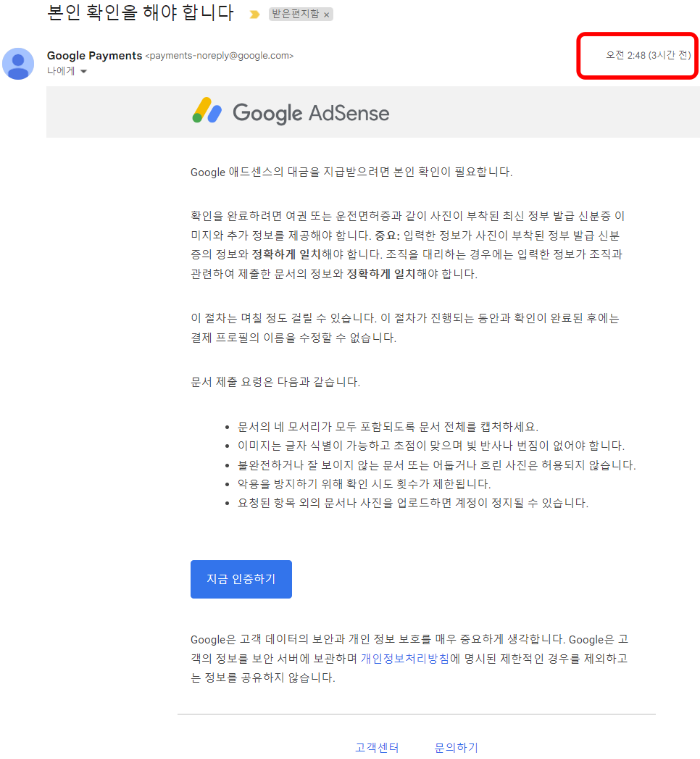Click the sender address payments-noreply@google.com
This screenshot has width=700, height=759.
(219, 56)
